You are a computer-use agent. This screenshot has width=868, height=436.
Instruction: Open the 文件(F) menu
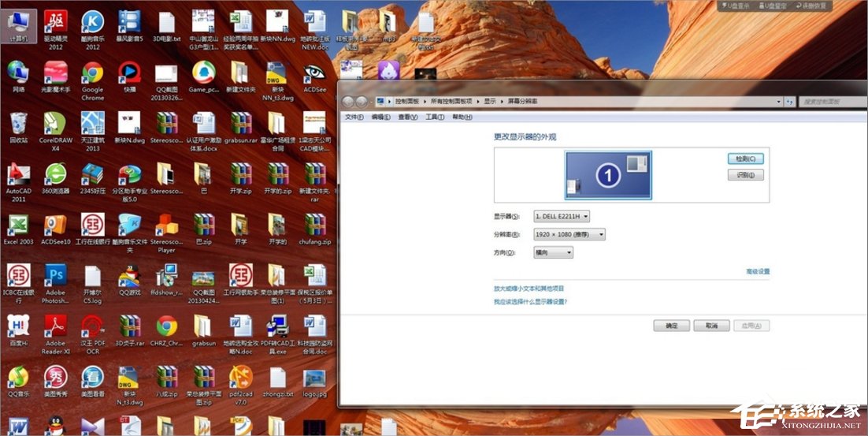pos(354,117)
